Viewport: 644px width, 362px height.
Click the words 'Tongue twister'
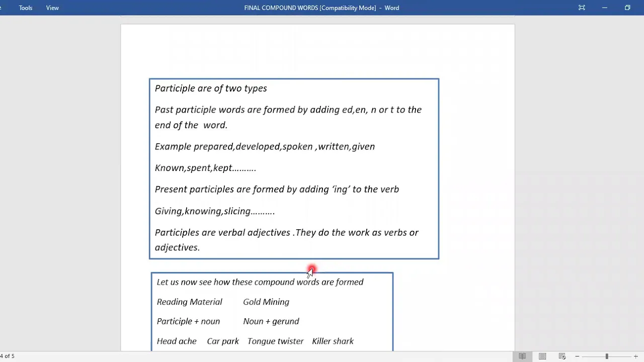point(275,341)
